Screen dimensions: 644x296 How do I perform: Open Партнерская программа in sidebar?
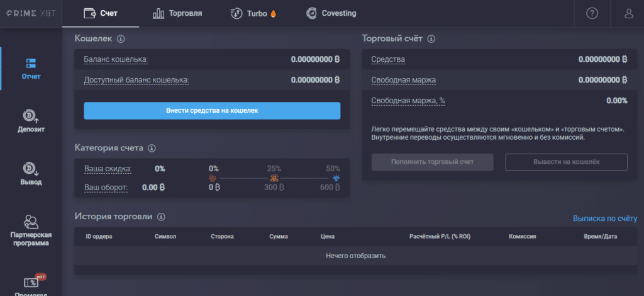click(31, 230)
